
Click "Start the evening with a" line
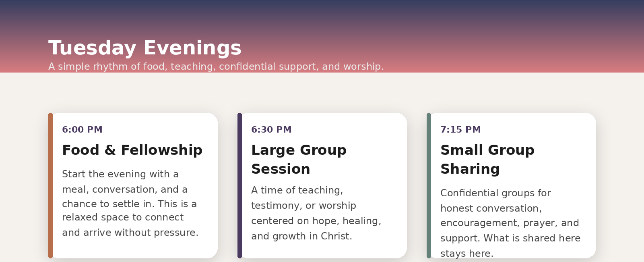point(120,174)
